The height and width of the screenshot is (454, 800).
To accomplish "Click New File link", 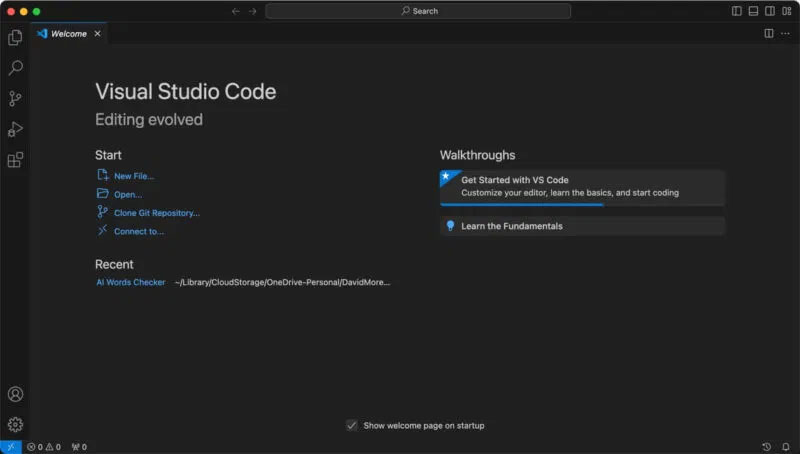I will pos(134,176).
